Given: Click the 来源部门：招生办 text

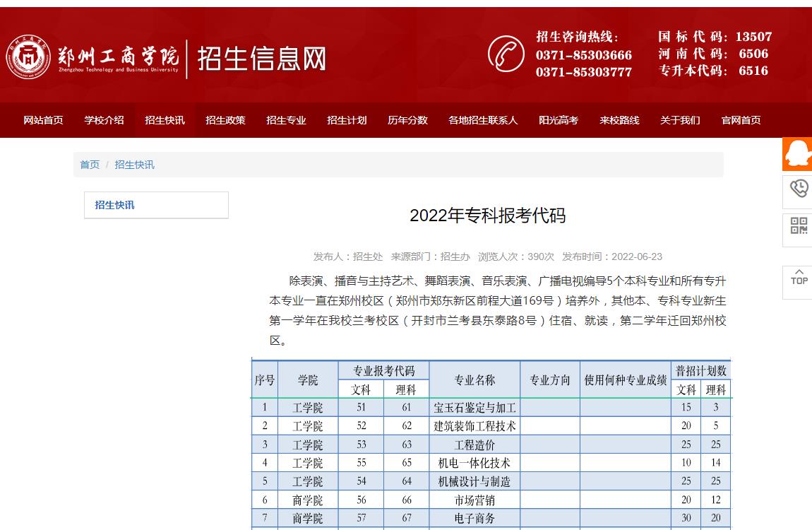Looking at the screenshot, I should 430,257.
